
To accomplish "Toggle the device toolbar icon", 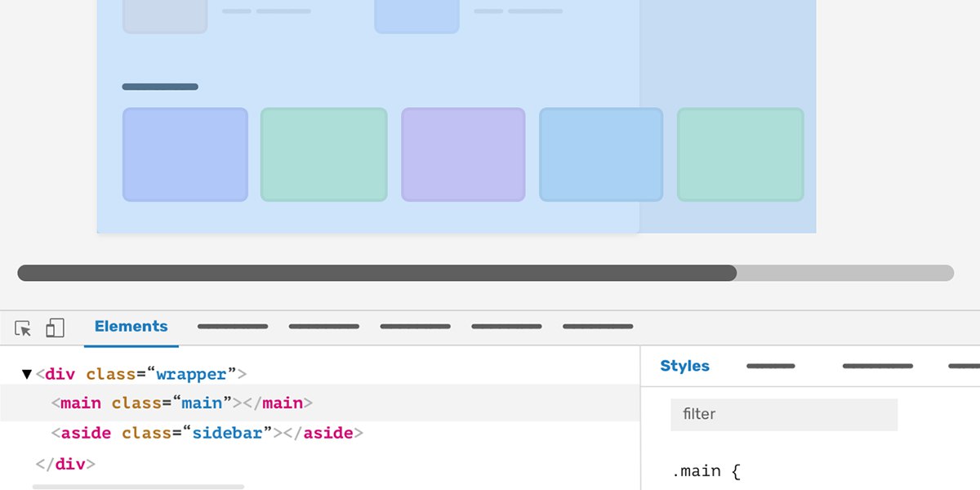I will [55, 328].
